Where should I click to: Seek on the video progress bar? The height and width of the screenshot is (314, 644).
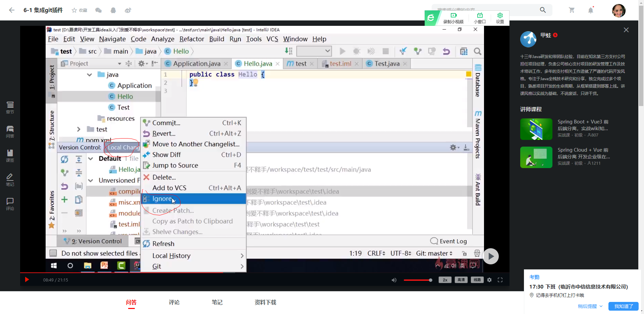pos(265,272)
